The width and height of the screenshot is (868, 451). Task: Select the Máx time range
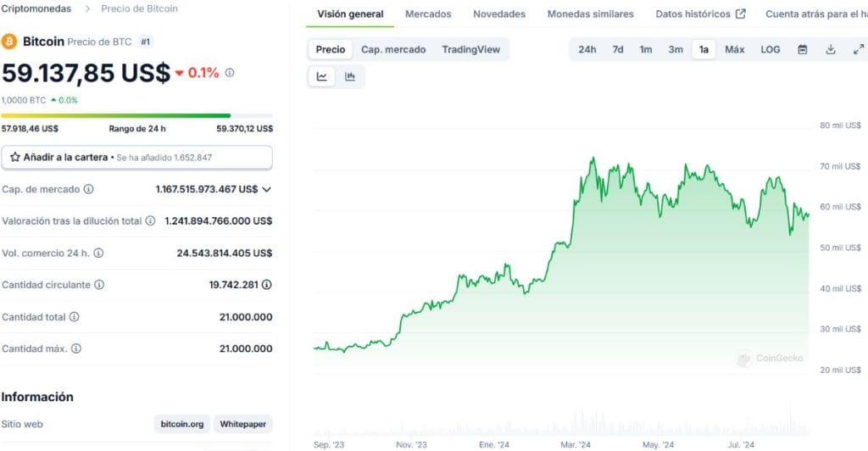pyautogui.click(x=735, y=49)
